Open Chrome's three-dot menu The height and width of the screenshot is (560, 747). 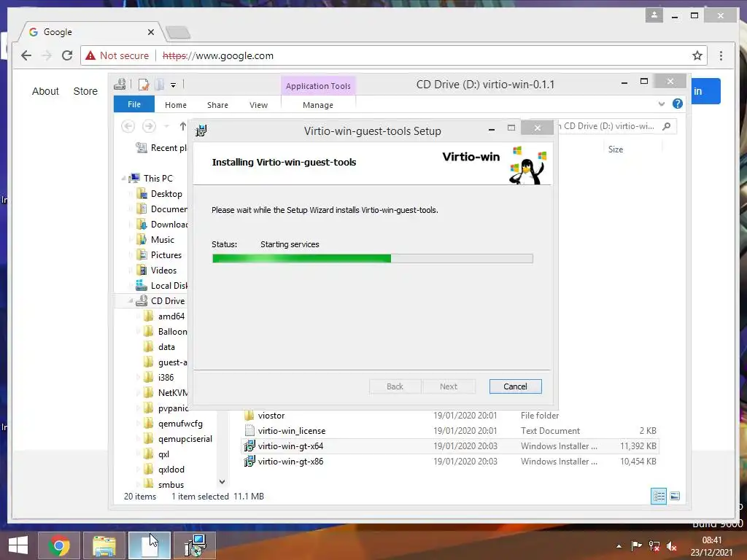click(721, 55)
